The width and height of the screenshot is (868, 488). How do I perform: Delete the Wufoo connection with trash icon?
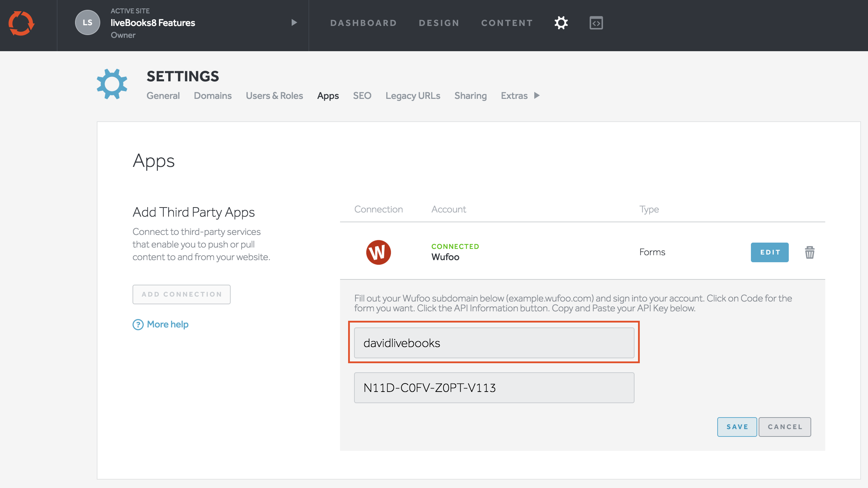tap(809, 252)
